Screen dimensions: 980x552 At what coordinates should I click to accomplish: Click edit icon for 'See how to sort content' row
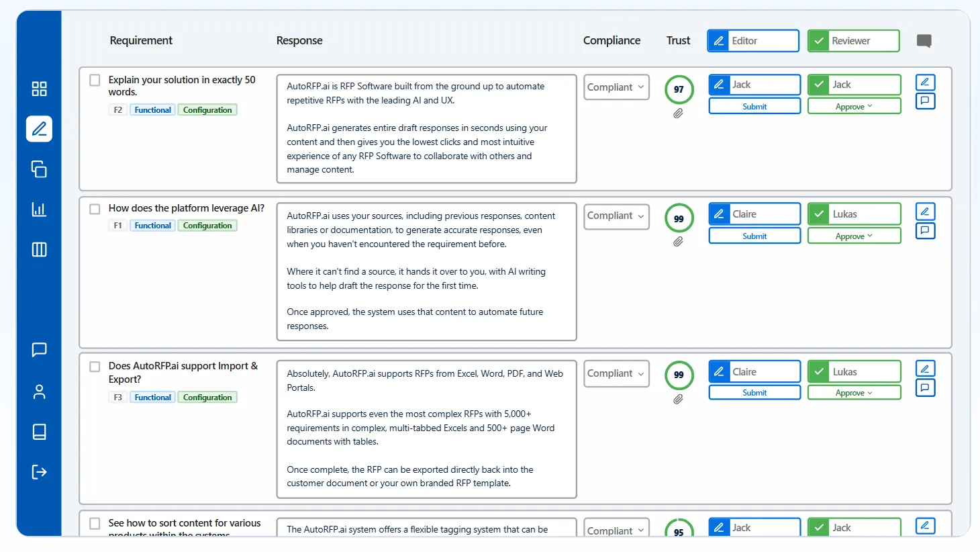pos(925,525)
